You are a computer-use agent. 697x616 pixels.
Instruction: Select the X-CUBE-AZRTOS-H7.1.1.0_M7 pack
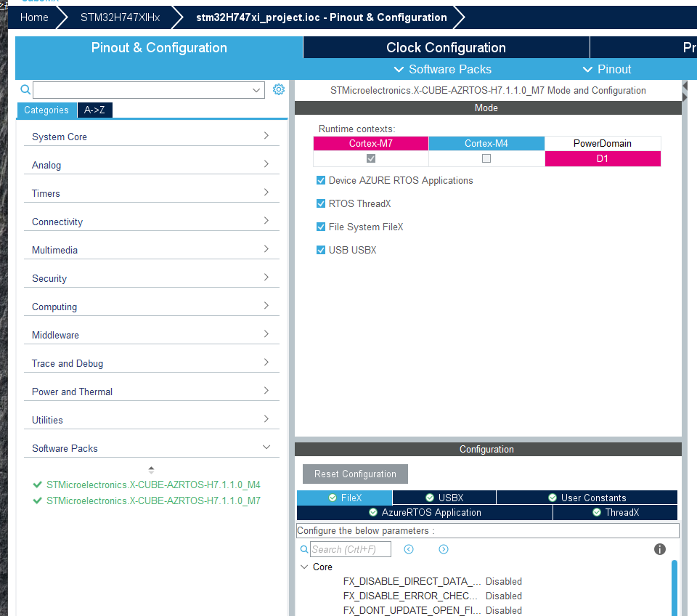click(x=153, y=500)
